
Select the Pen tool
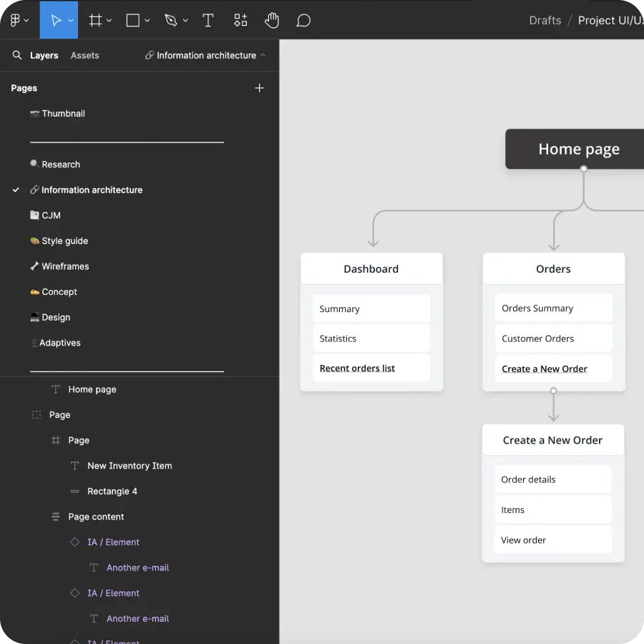(x=170, y=20)
